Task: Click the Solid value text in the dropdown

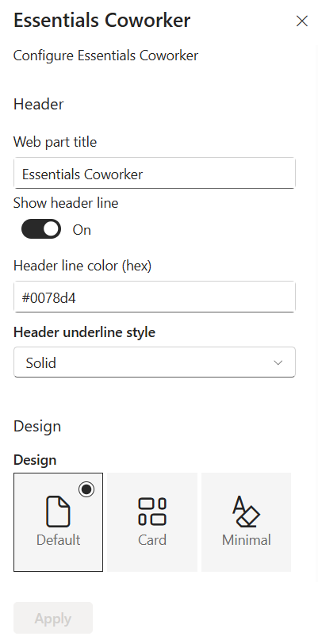Action: (41, 362)
